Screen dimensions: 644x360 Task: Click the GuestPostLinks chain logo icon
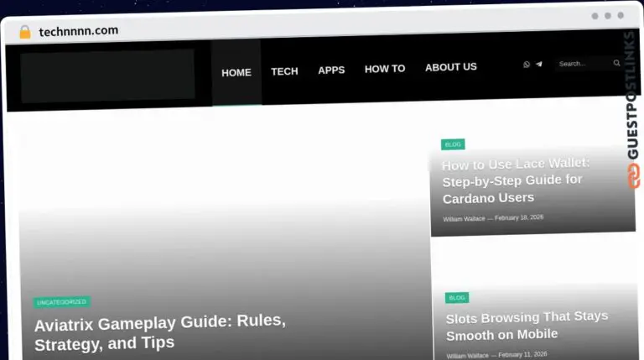coord(633,175)
